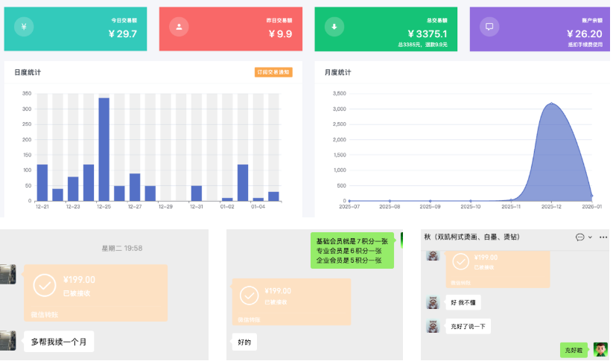Image resolution: width=616 pixels, height=364 pixels.
Task: Click the data point at 2025-07
Action: tap(349, 201)
